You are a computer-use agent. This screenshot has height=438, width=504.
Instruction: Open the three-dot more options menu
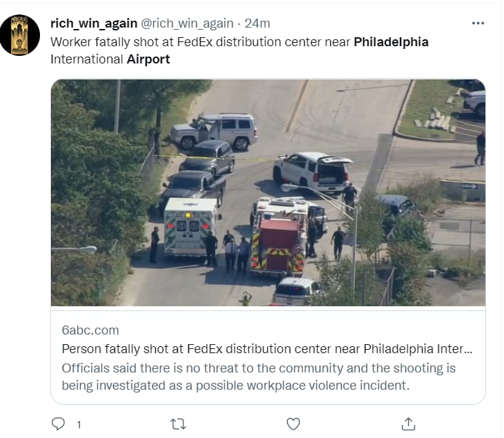pyautogui.click(x=478, y=23)
